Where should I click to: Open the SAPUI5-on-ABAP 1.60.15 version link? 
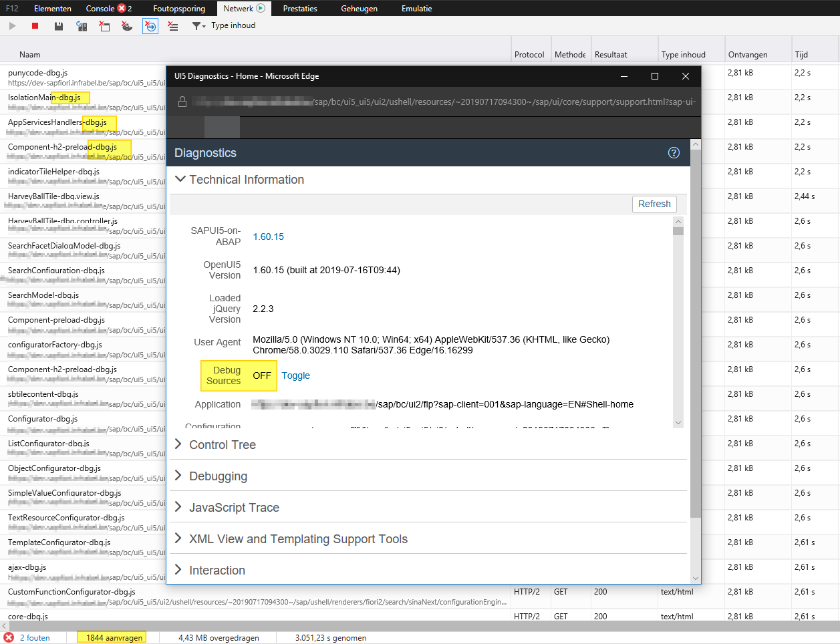[x=268, y=236]
